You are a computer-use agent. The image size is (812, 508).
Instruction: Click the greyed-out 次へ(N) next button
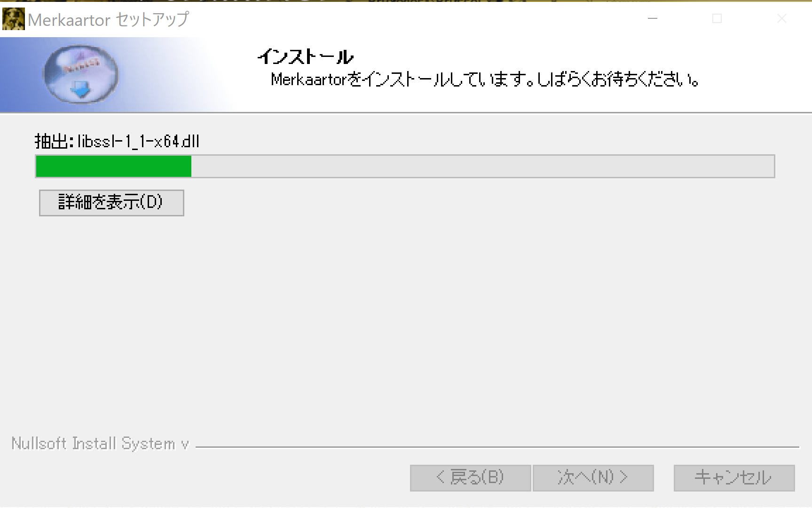(593, 478)
